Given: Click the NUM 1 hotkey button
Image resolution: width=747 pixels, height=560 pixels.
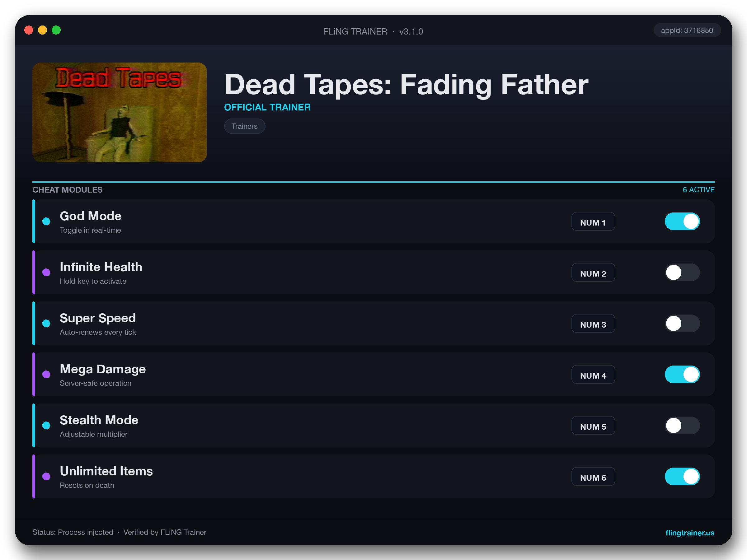Looking at the screenshot, I should [593, 222].
